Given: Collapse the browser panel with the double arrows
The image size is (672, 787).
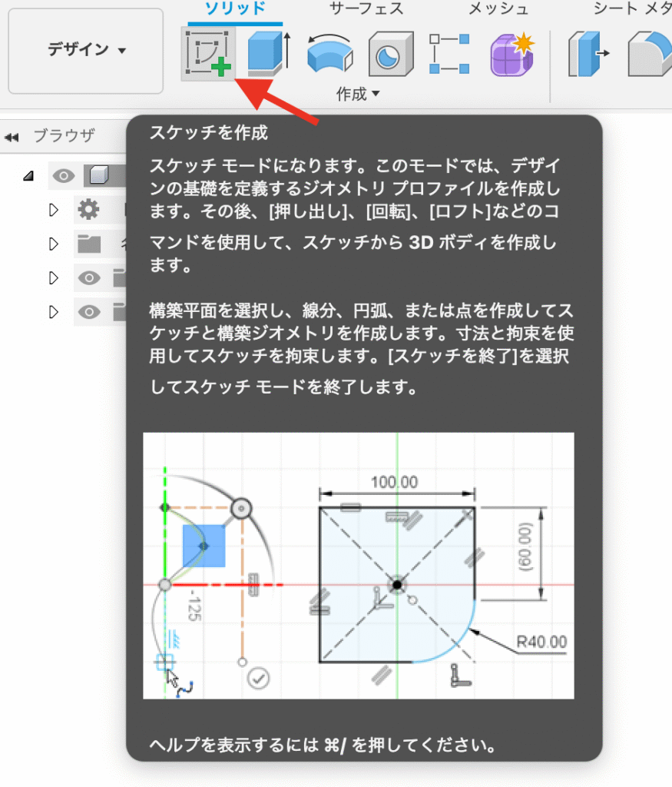Looking at the screenshot, I should [12, 135].
